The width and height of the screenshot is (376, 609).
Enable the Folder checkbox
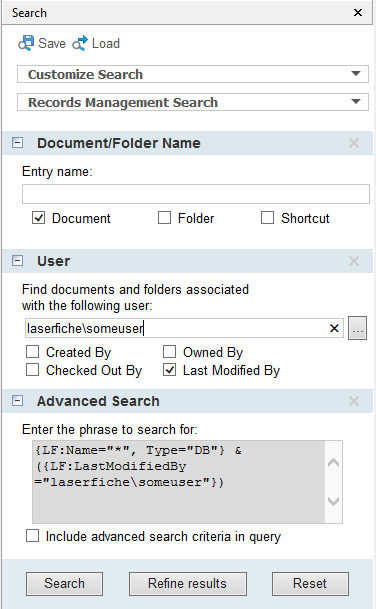click(164, 218)
